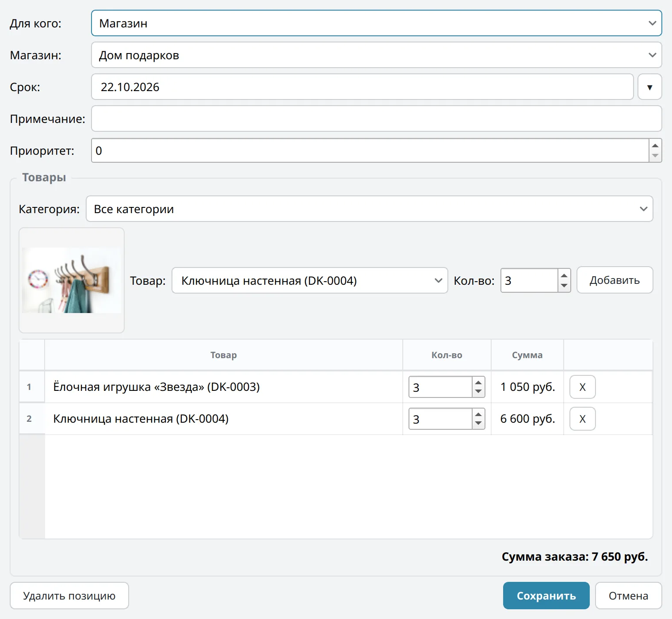Increase the Приоритет value
Image resolution: width=672 pixels, height=619 pixels.
(x=655, y=145)
